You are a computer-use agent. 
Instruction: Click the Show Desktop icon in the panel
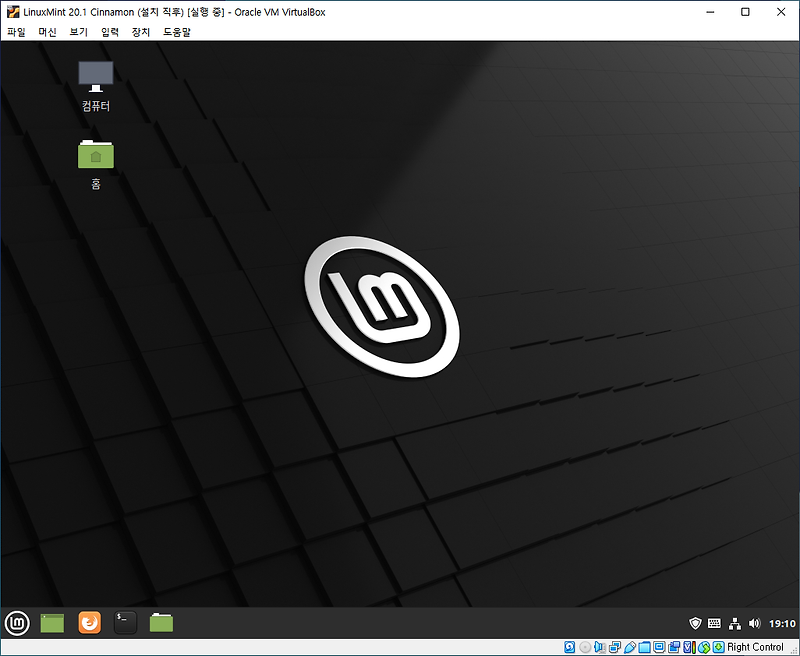click(52, 623)
